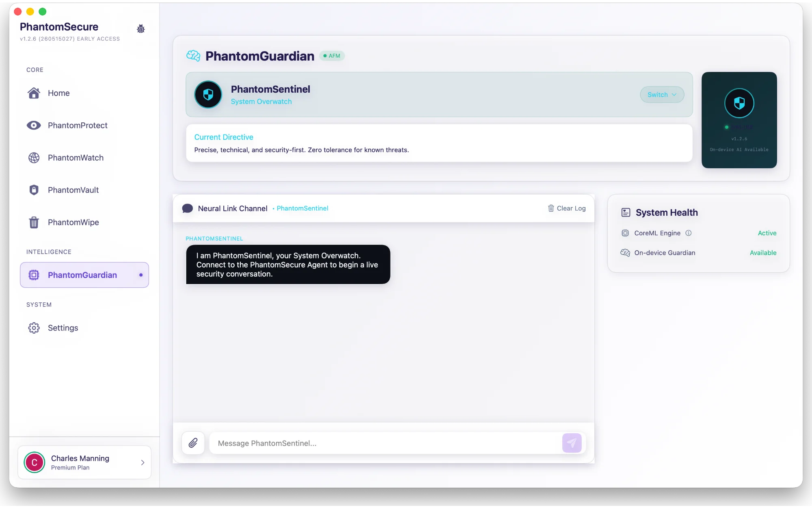The height and width of the screenshot is (508, 812).
Task: Click the AFM status badge
Action: (332, 56)
